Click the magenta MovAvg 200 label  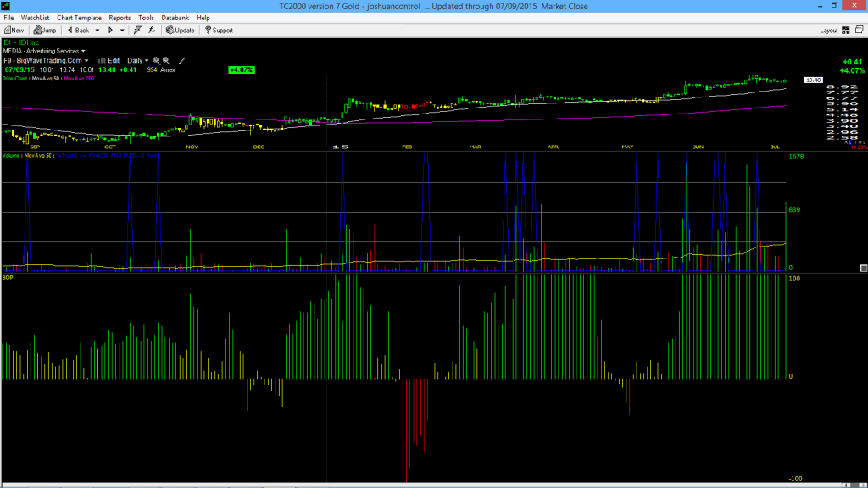[x=79, y=79]
